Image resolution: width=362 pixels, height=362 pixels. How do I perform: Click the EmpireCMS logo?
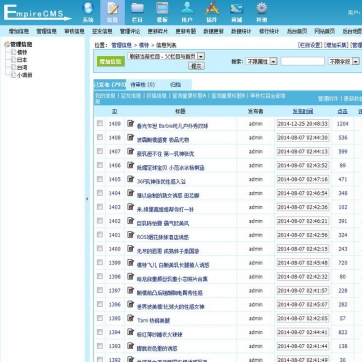click(x=37, y=13)
